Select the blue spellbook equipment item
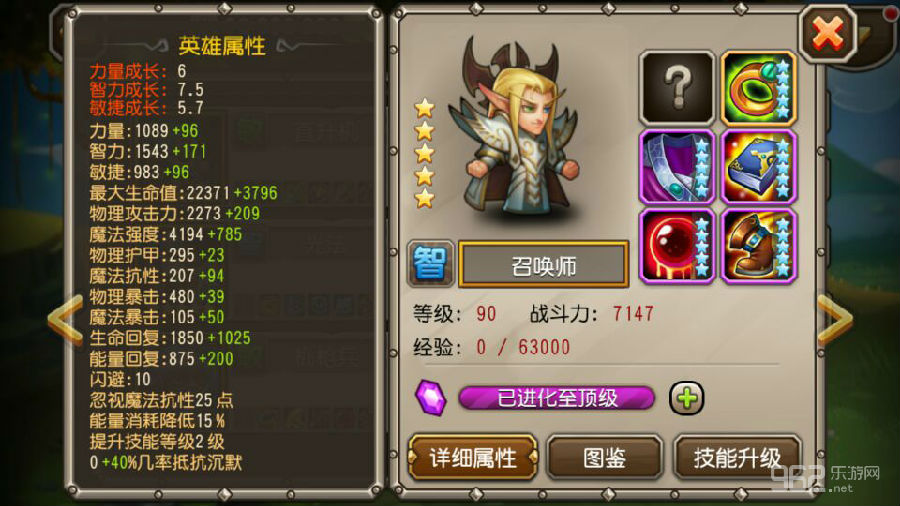Screen dimensions: 900x506 (758, 167)
